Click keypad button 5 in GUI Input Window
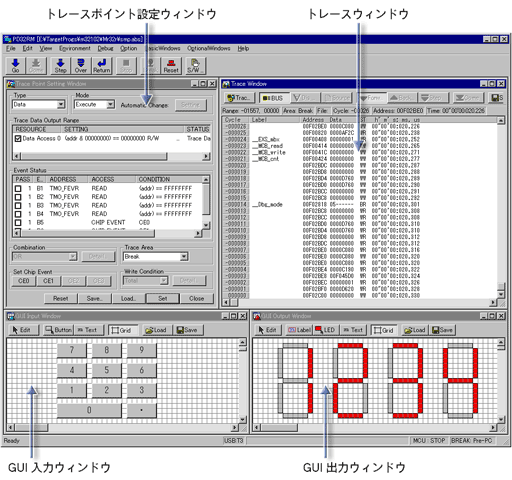The image size is (512, 480). pos(107,370)
